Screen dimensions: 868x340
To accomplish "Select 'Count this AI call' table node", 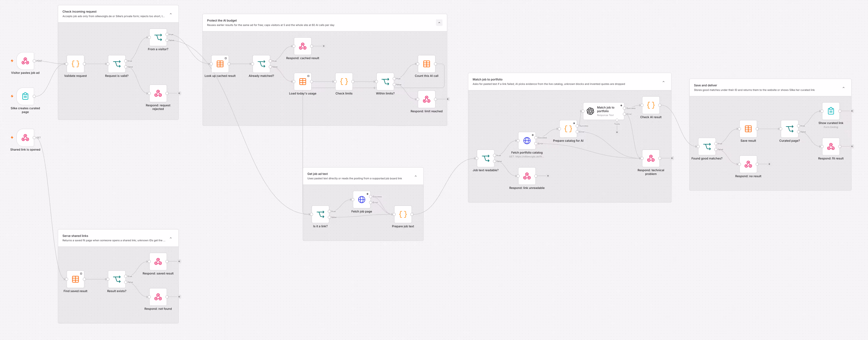I will [x=427, y=64].
